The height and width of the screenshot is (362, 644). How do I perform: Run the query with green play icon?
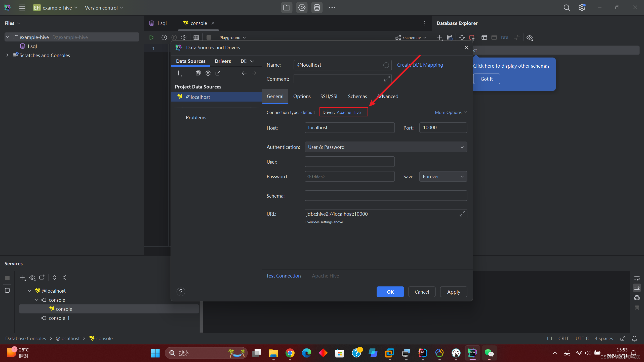point(151,37)
